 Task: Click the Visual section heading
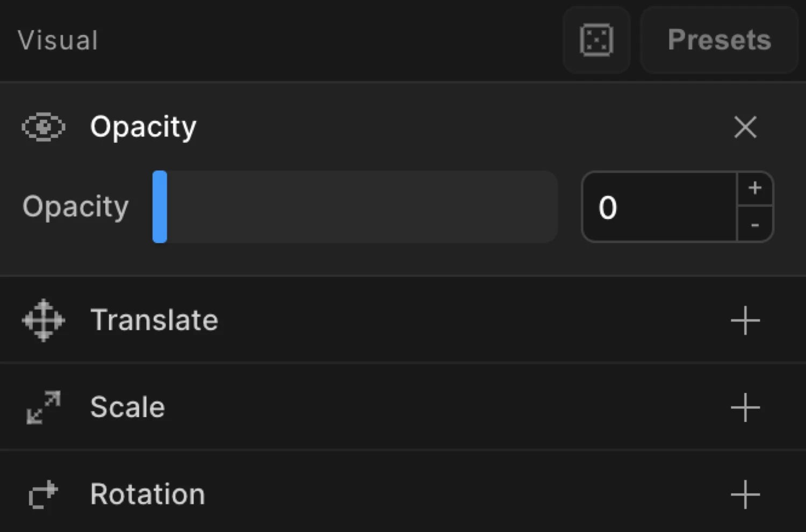point(57,40)
